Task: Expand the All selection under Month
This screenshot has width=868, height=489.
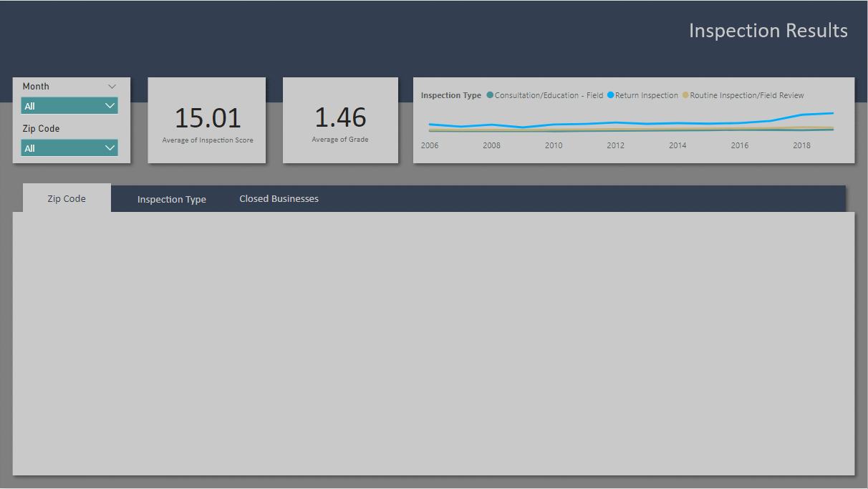Action: (110, 105)
